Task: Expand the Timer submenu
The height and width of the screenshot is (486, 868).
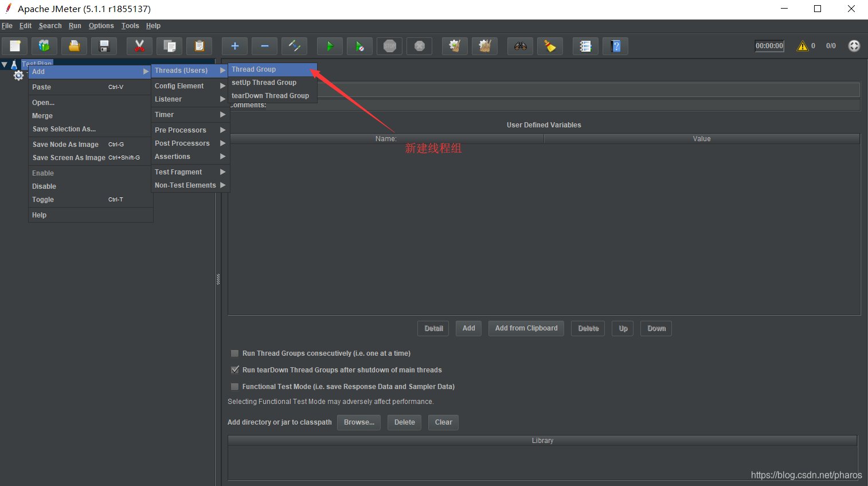Action: coord(190,115)
